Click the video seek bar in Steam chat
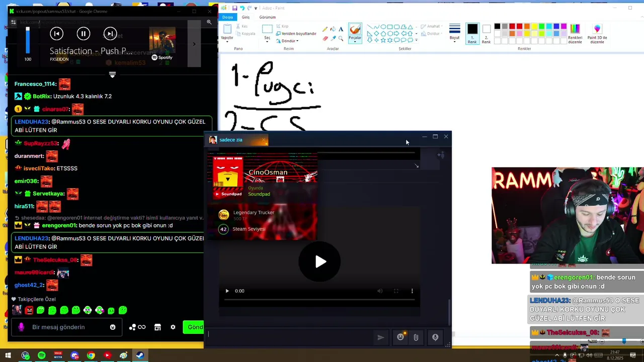 319,300
